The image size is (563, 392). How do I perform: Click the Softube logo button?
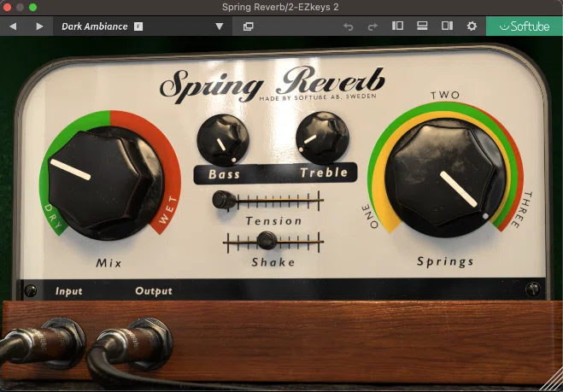pos(525,26)
